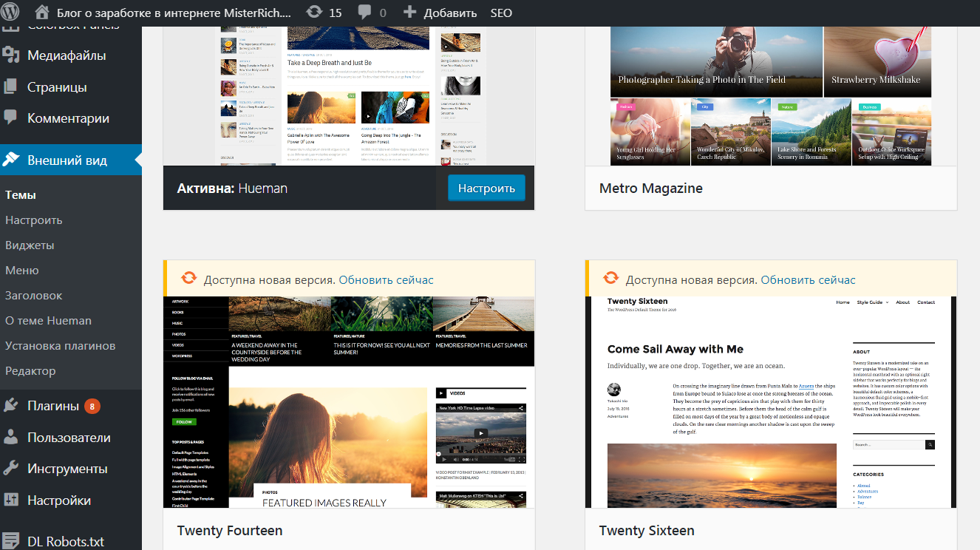Open the plugins update badge showing 8

[92, 406]
